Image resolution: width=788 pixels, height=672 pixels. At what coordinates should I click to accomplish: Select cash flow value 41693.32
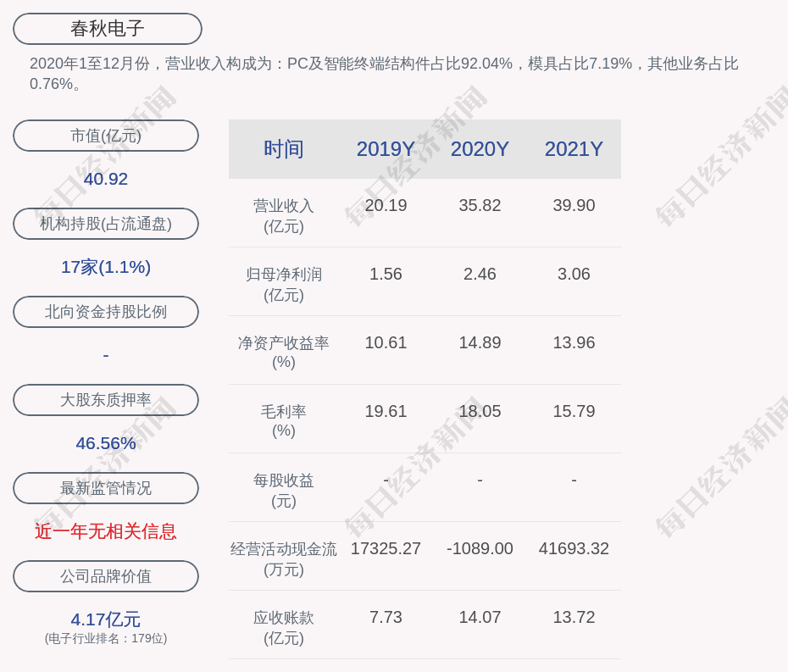pos(574,548)
